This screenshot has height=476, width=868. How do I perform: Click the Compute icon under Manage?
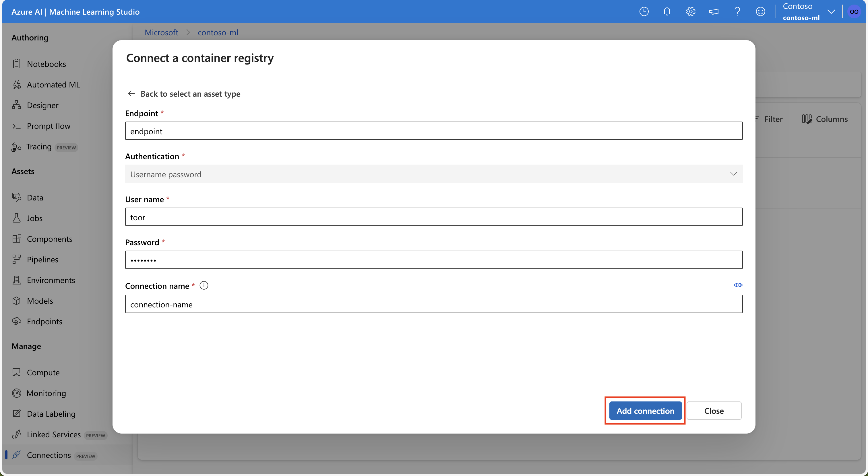click(x=16, y=372)
